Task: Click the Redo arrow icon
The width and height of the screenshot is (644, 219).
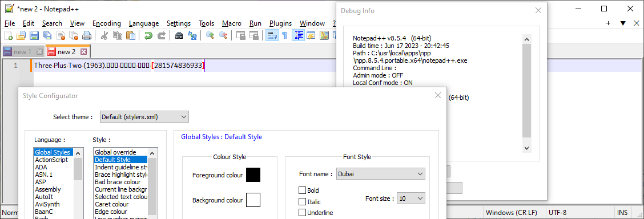Action: coord(161,36)
